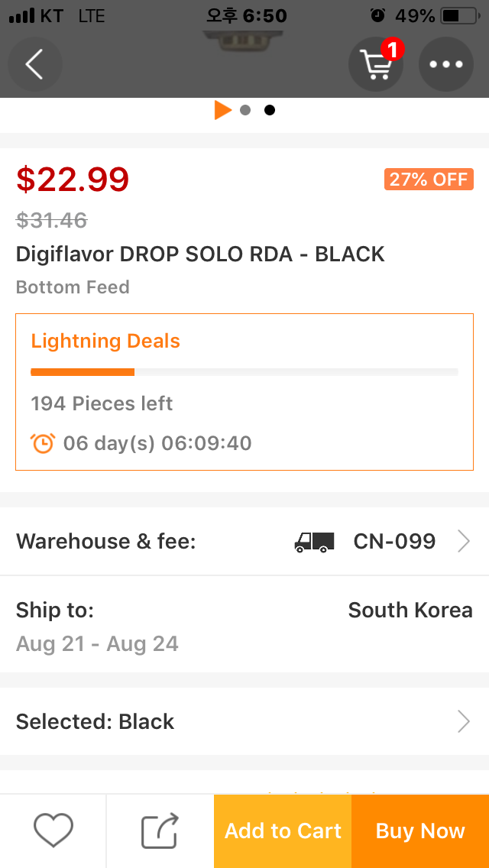Tap the orange countdown alarm clock icon
The height and width of the screenshot is (868, 489).
[x=43, y=443]
